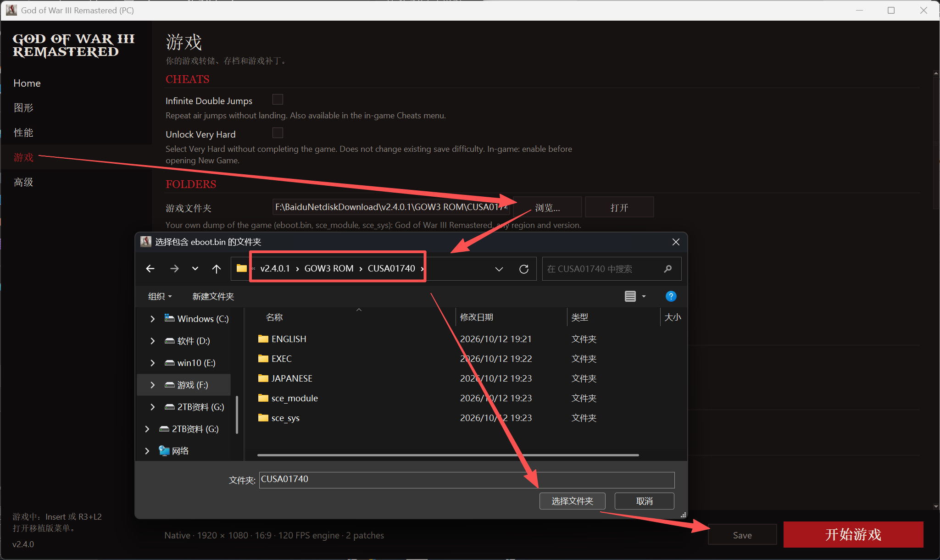
Task: Go forward in the folder dialog
Action: (174, 269)
